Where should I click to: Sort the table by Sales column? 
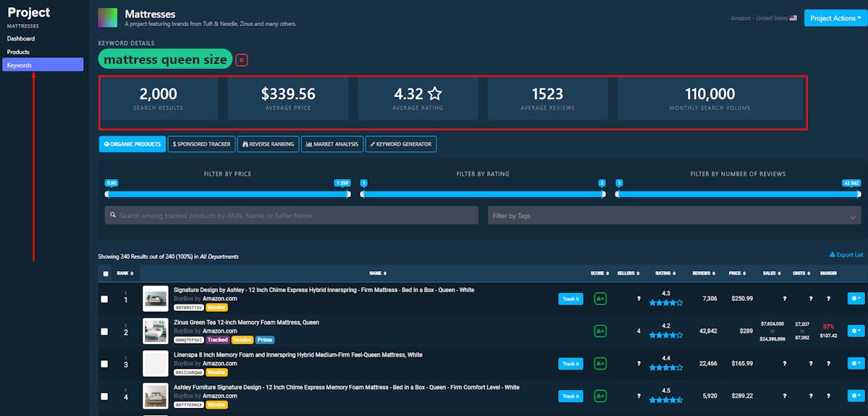772,273
